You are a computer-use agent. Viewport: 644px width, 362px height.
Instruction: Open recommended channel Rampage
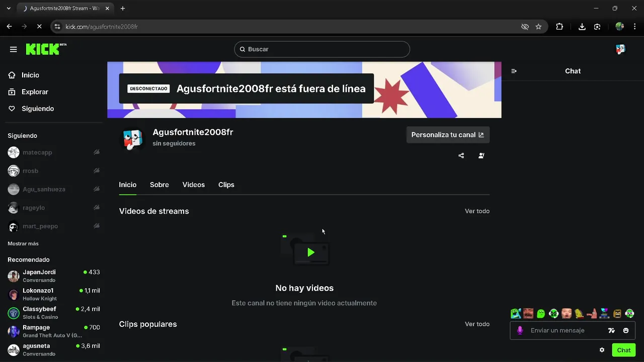(54, 331)
